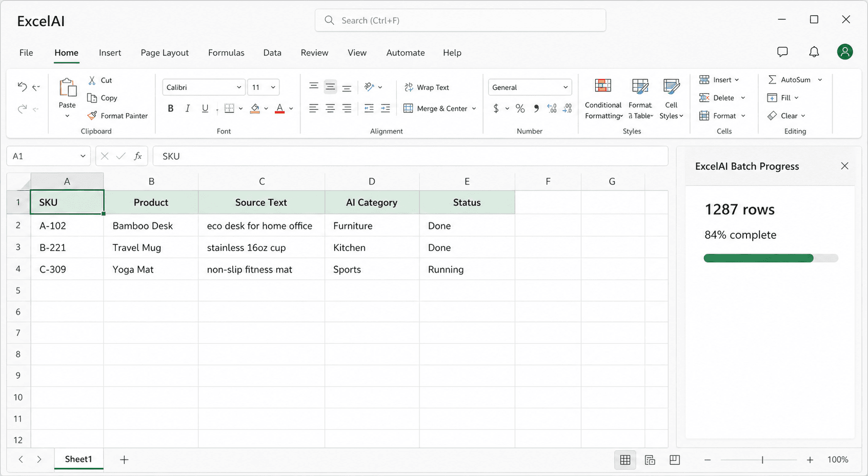Click the Fill button
The height and width of the screenshot is (476, 868).
(x=783, y=98)
